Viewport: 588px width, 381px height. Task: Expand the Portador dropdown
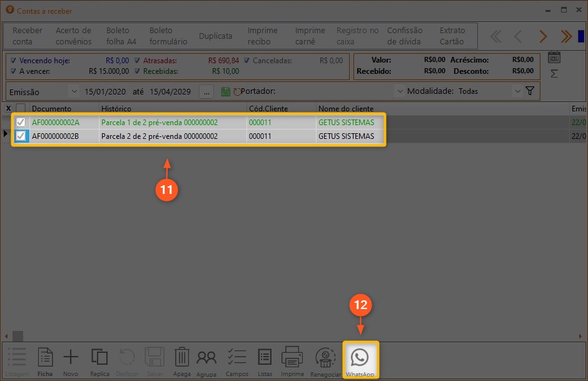[x=400, y=91]
